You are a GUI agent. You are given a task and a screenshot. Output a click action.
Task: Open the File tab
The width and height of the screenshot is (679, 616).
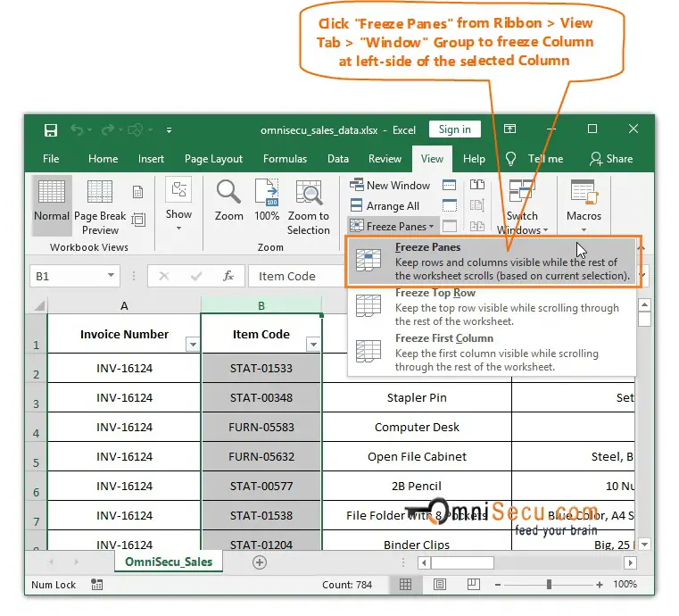coord(51,159)
